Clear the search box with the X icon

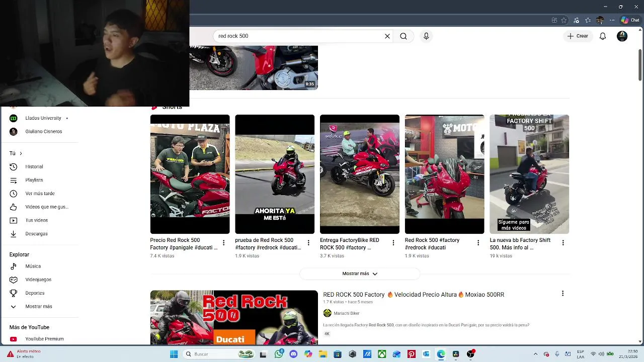(387, 36)
